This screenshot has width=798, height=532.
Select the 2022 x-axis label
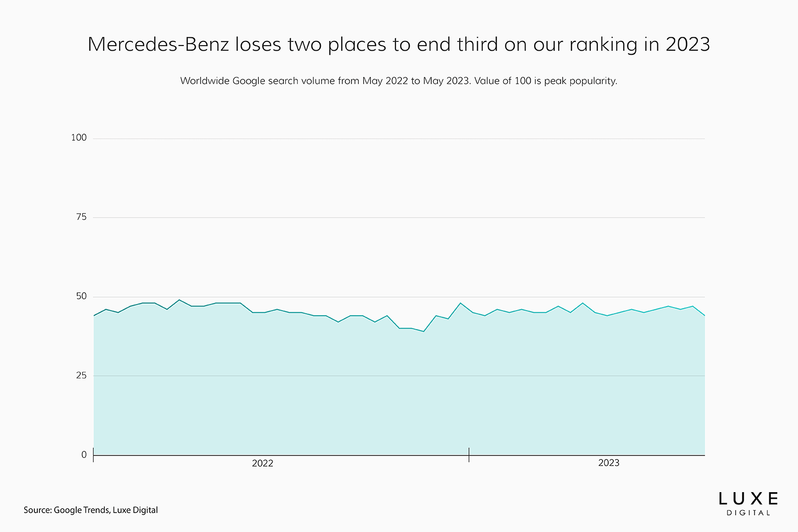tap(262, 463)
